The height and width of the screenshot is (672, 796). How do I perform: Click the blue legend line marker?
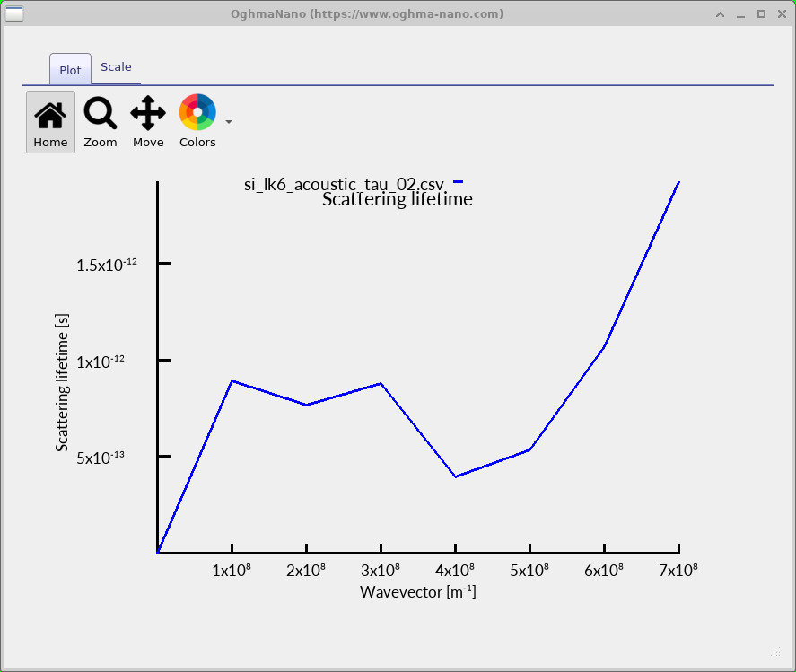[458, 182]
